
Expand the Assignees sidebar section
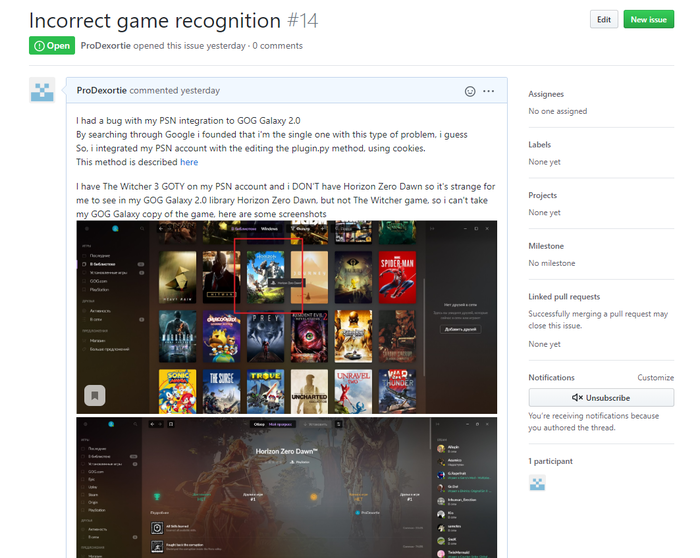coord(547,93)
